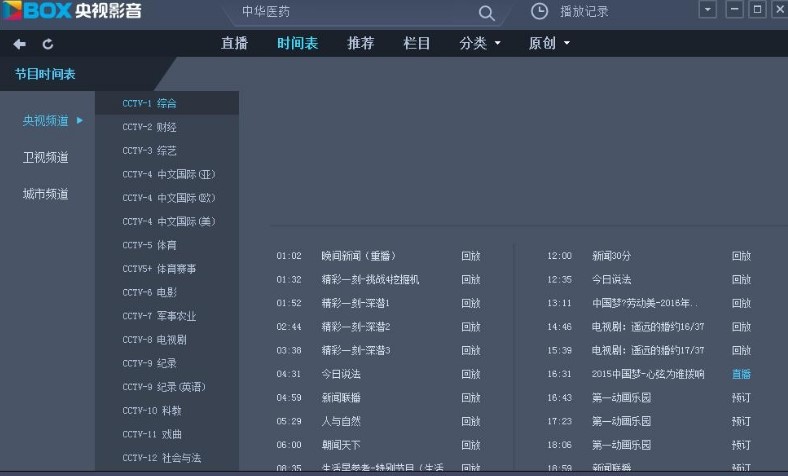The width and height of the screenshot is (788, 476).
Task: Select CCTV-1 综合 channel
Action: (x=167, y=103)
